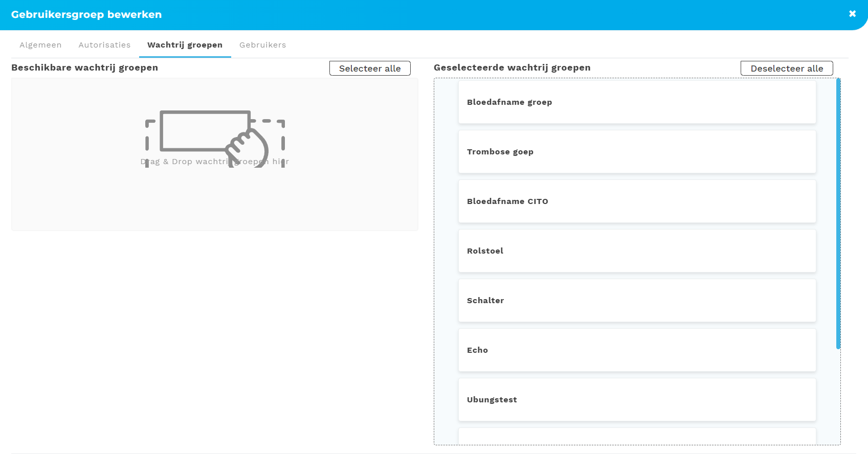
Task: Pick the Rolstoel queue group
Action: [637, 251]
